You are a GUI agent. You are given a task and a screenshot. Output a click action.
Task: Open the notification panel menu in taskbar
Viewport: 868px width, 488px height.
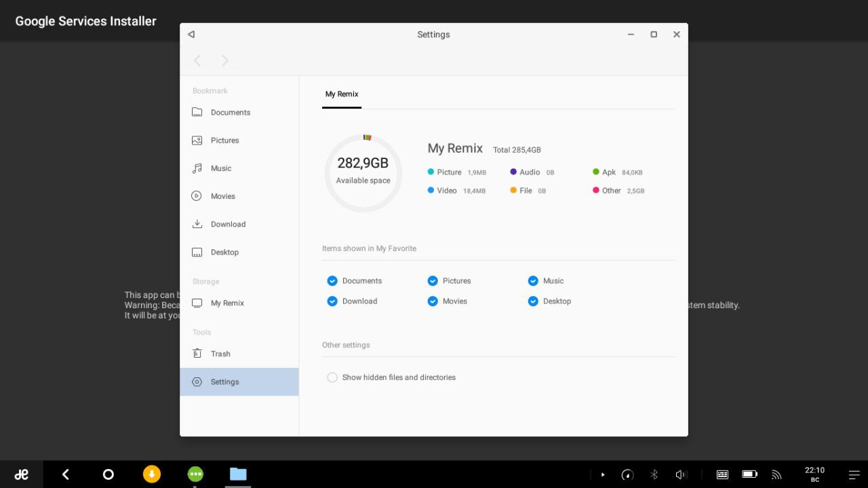854,474
